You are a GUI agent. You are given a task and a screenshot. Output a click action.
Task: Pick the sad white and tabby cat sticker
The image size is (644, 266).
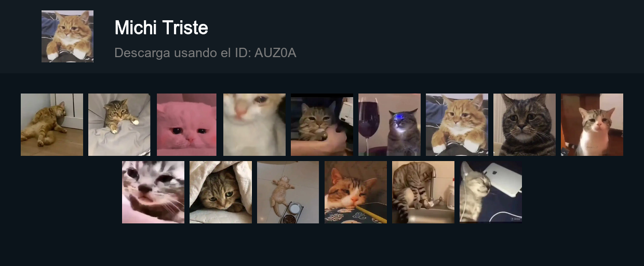click(592, 125)
